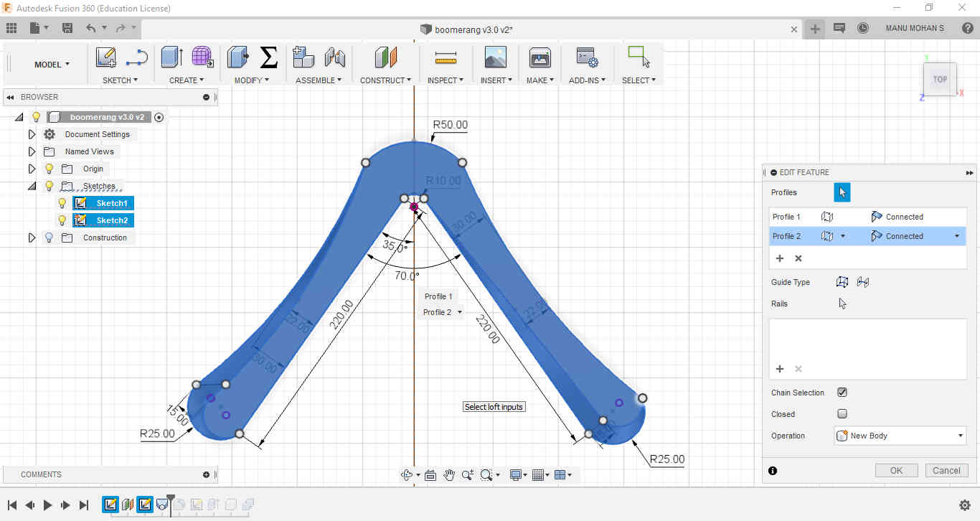This screenshot has width=980, height=521.
Task: Add a profile with the plus button
Action: coord(780,258)
